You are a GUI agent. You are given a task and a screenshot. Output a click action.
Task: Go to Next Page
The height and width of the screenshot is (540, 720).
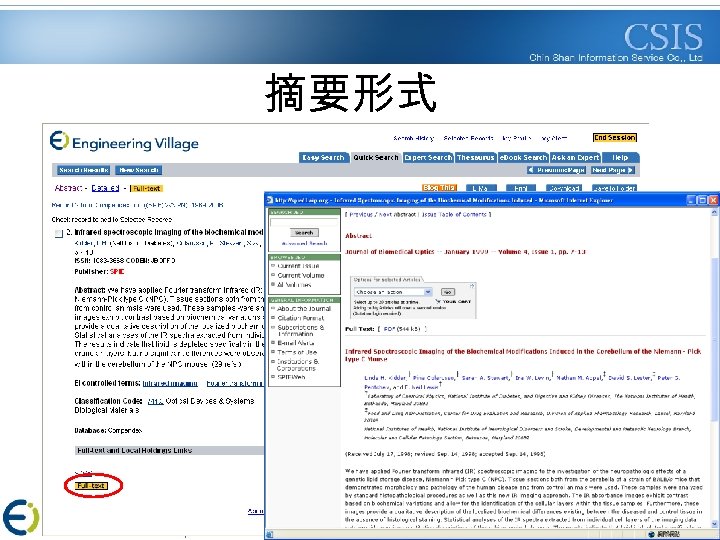613,170
